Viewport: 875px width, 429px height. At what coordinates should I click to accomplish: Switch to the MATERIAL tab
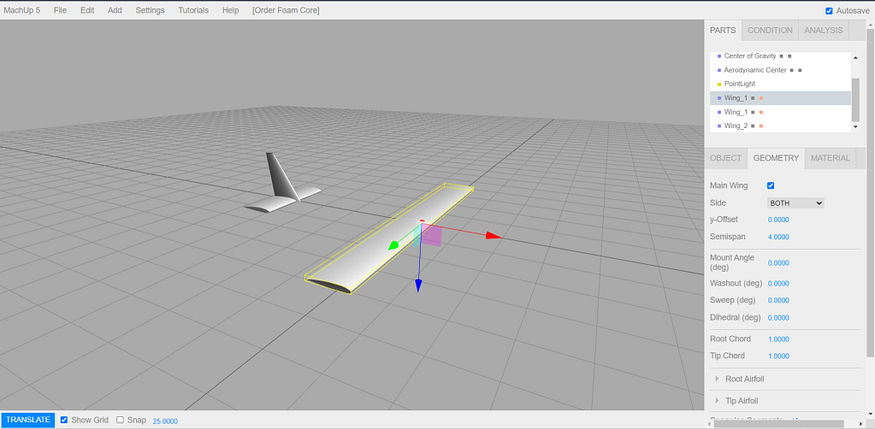coord(830,158)
